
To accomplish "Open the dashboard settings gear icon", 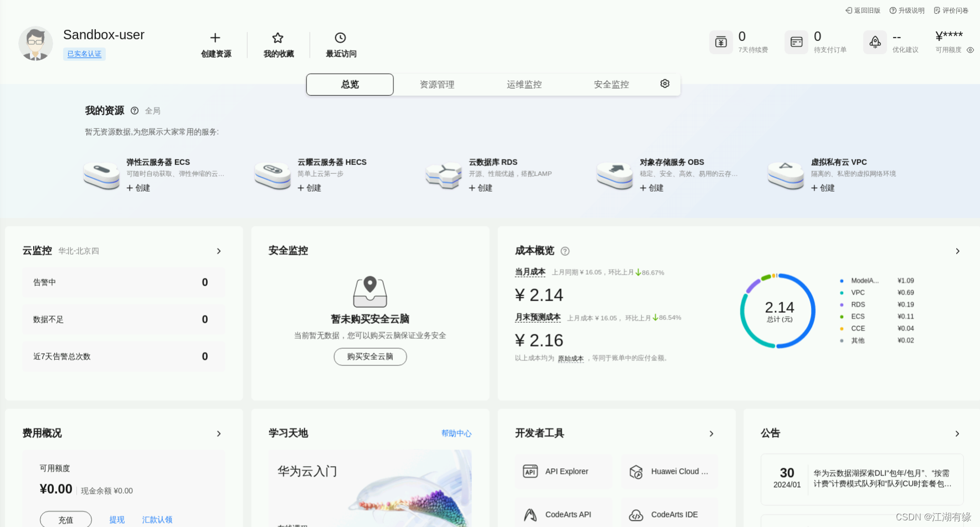I will pyautogui.click(x=665, y=84).
